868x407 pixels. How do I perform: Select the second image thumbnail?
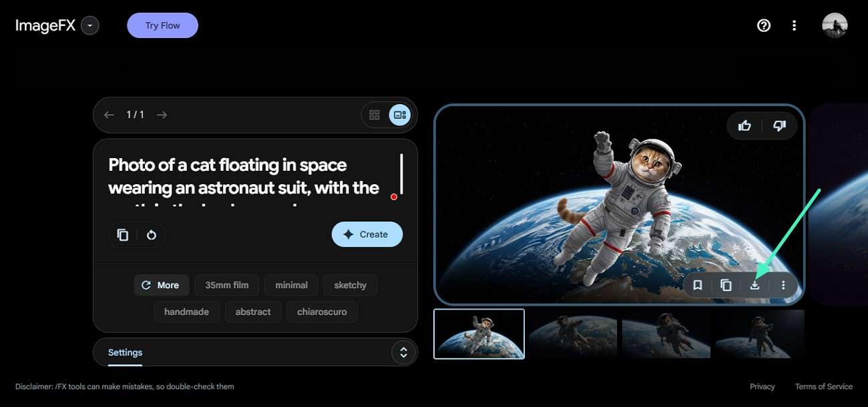tap(572, 334)
